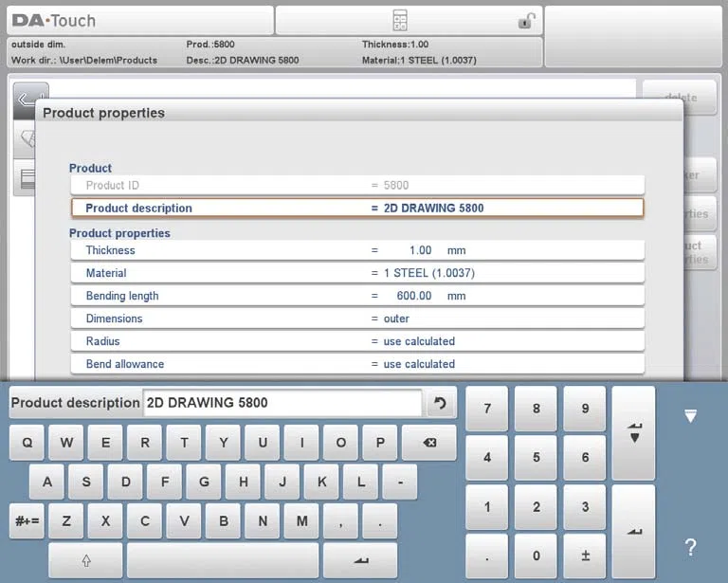Tap the R key
The image size is (728, 583).
coord(145,443)
